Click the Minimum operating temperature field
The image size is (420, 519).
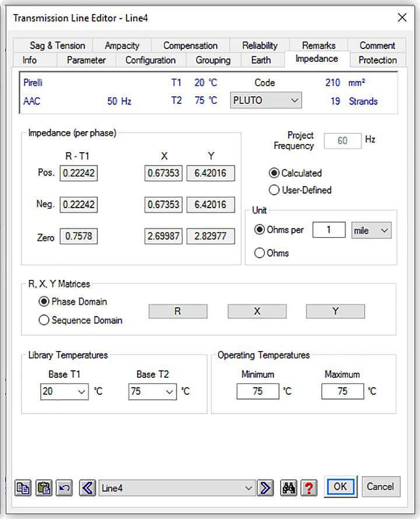[x=258, y=391]
